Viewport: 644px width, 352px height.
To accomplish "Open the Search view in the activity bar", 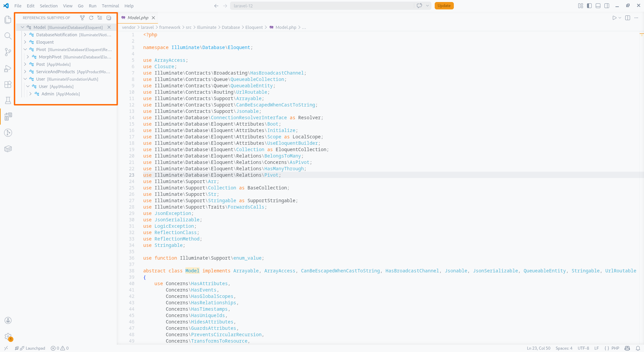I will (x=8, y=36).
